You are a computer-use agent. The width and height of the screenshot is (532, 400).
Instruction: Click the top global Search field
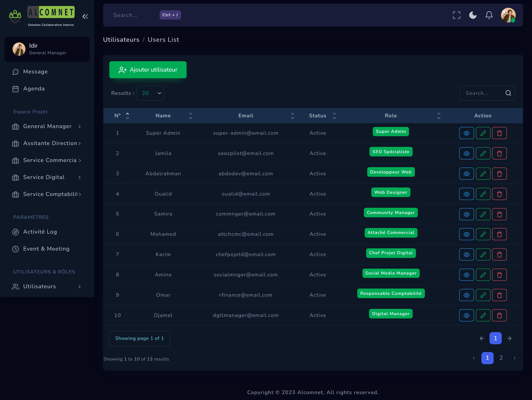(x=135, y=15)
